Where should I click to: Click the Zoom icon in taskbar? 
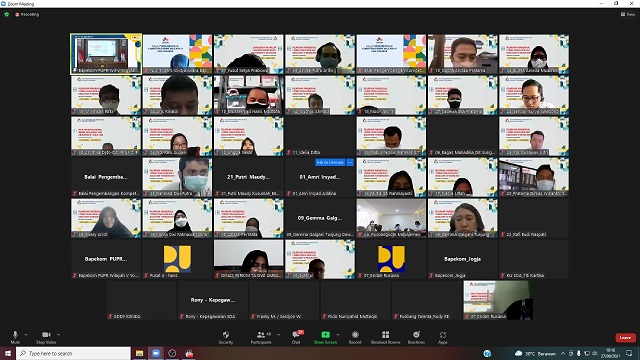point(156,353)
